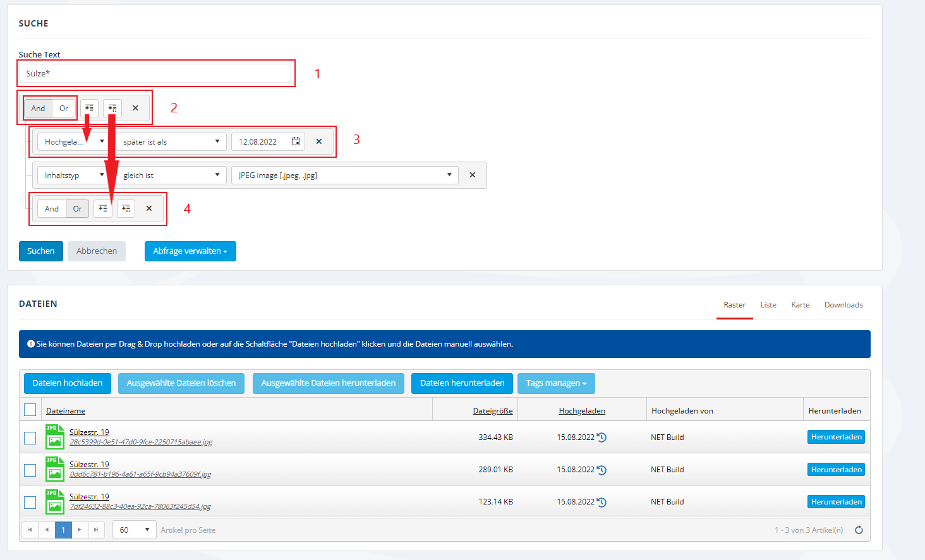Add a condition in the nested Or group

[x=102, y=208]
